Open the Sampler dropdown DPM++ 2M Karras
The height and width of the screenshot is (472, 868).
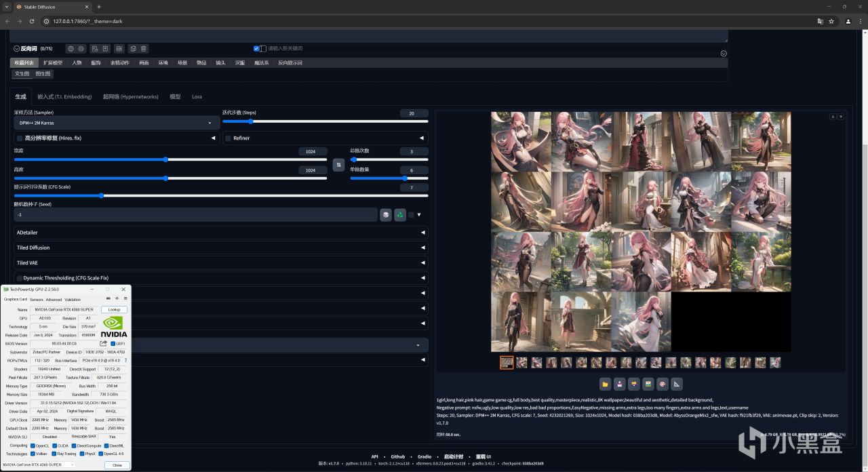coord(115,123)
